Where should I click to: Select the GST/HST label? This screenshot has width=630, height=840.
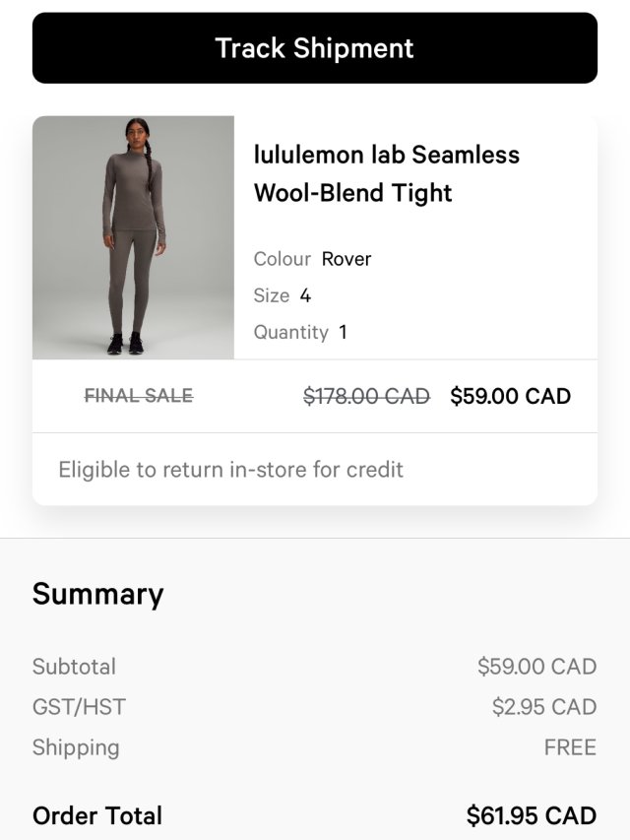pos(77,707)
